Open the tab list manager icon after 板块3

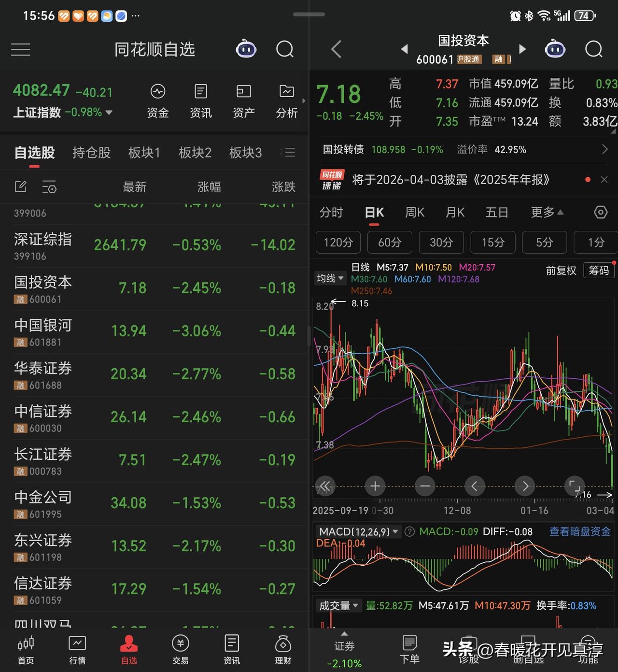pos(288,153)
